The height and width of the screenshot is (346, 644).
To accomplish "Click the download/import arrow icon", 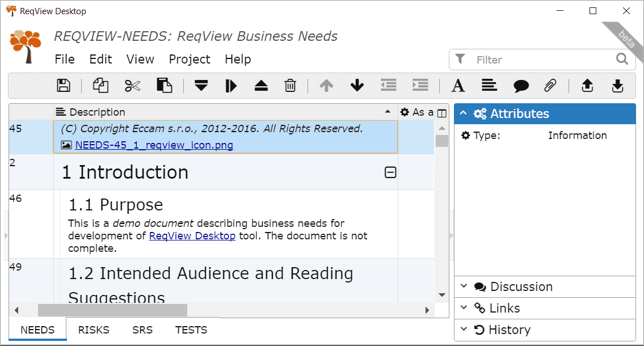I will pos(617,86).
